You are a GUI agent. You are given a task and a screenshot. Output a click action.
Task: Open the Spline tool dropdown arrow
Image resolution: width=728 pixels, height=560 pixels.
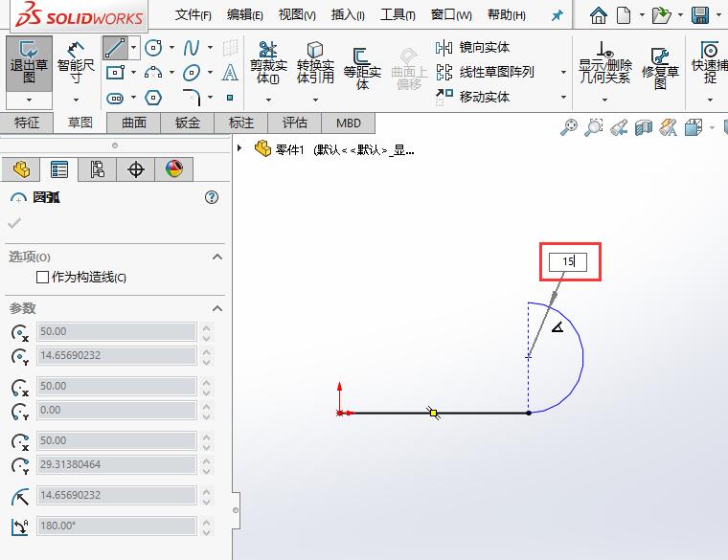211,47
